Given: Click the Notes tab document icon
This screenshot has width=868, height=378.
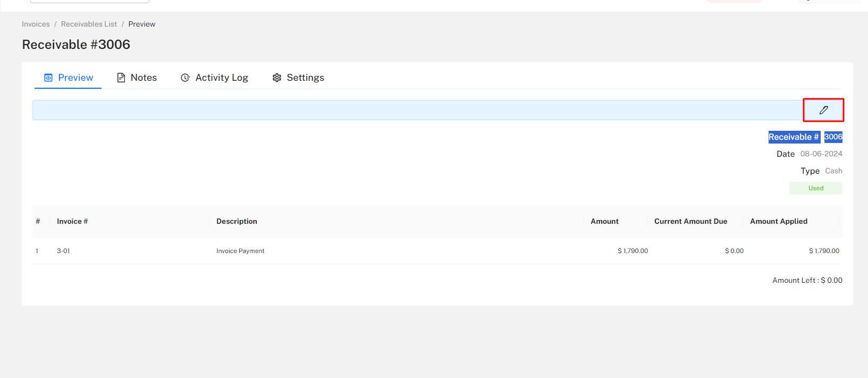Looking at the screenshot, I should pos(121,78).
